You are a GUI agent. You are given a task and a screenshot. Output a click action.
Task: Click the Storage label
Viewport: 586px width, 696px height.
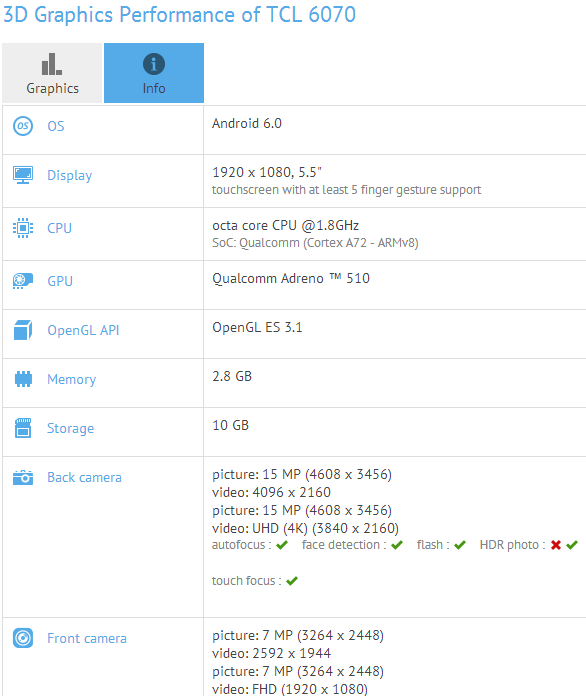[x=71, y=428]
